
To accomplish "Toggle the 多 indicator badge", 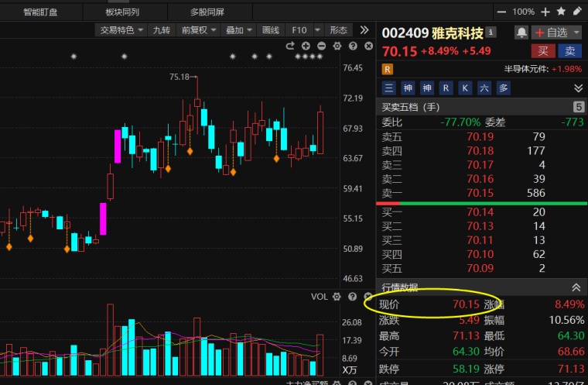I will pos(503,88).
